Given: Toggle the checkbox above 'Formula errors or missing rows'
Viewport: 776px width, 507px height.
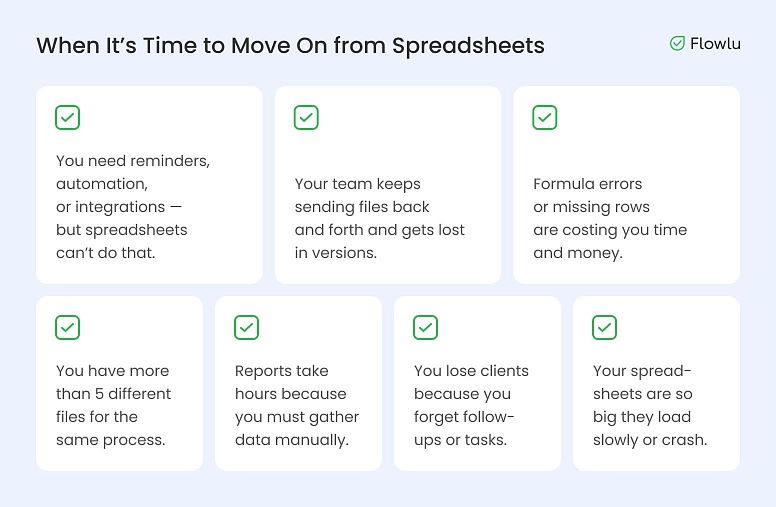Looking at the screenshot, I should pos(544,118).
